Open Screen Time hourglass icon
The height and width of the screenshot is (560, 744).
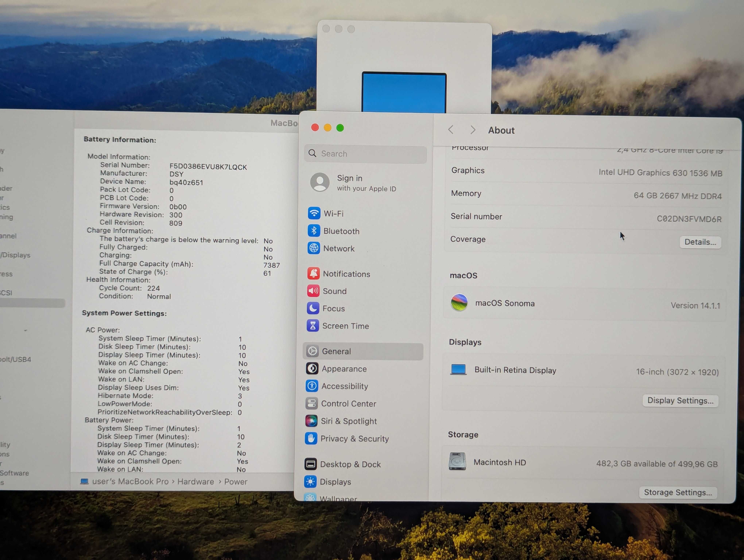313,325
